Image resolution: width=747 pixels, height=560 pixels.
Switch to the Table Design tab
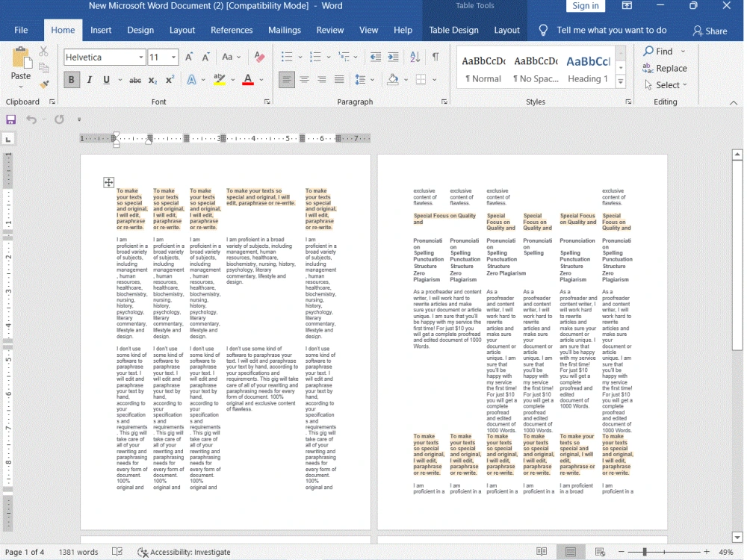click(x=453, y=30)
